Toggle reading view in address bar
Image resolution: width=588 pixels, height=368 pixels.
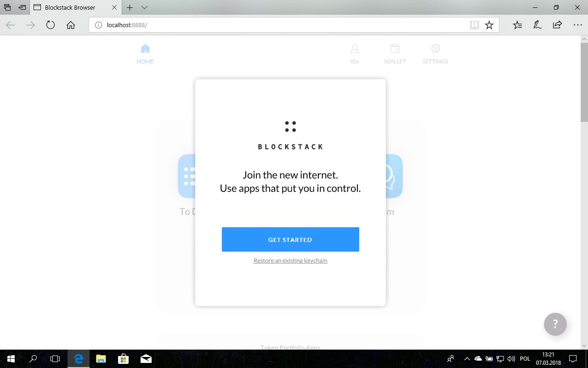[x=475, y=25]
